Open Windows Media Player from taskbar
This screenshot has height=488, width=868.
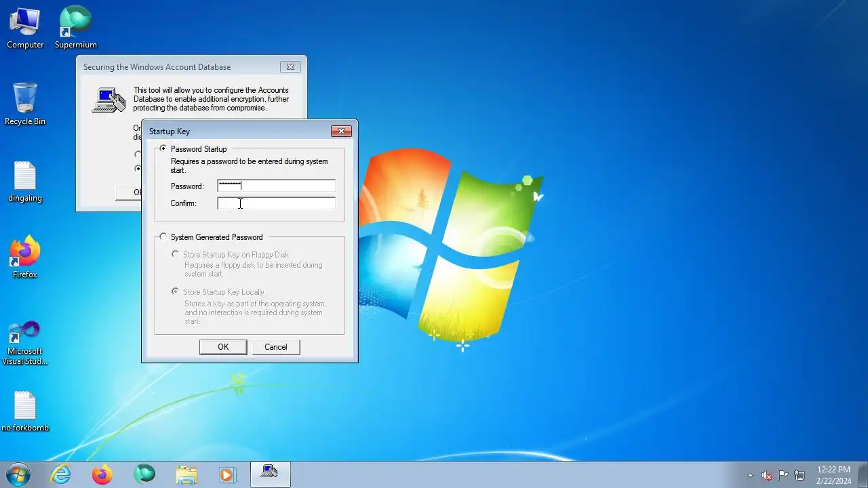[228, 474]
